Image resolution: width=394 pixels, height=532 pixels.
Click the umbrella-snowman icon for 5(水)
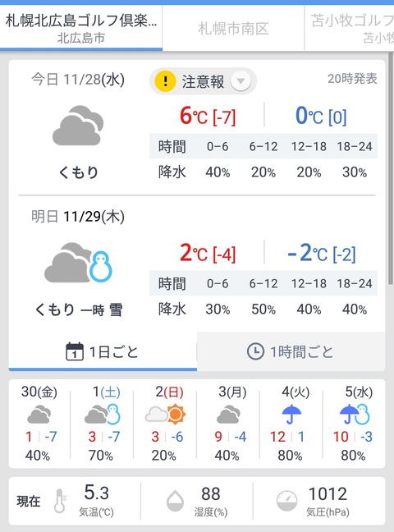(355, 415)
